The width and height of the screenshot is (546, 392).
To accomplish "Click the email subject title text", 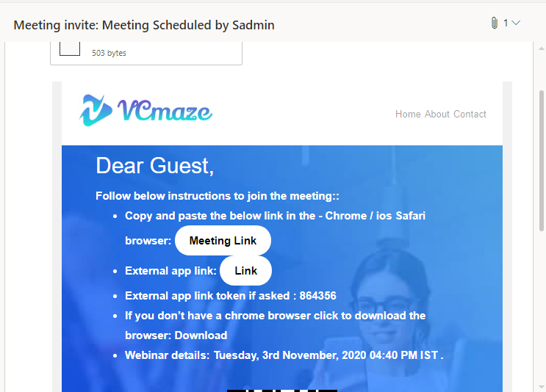I will [x=144, y=25].
